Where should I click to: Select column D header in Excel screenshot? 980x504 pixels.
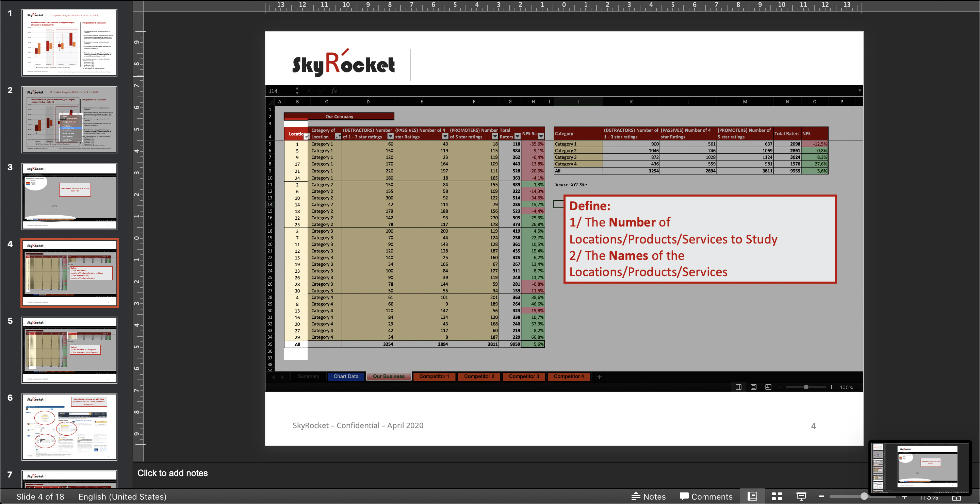368,101
